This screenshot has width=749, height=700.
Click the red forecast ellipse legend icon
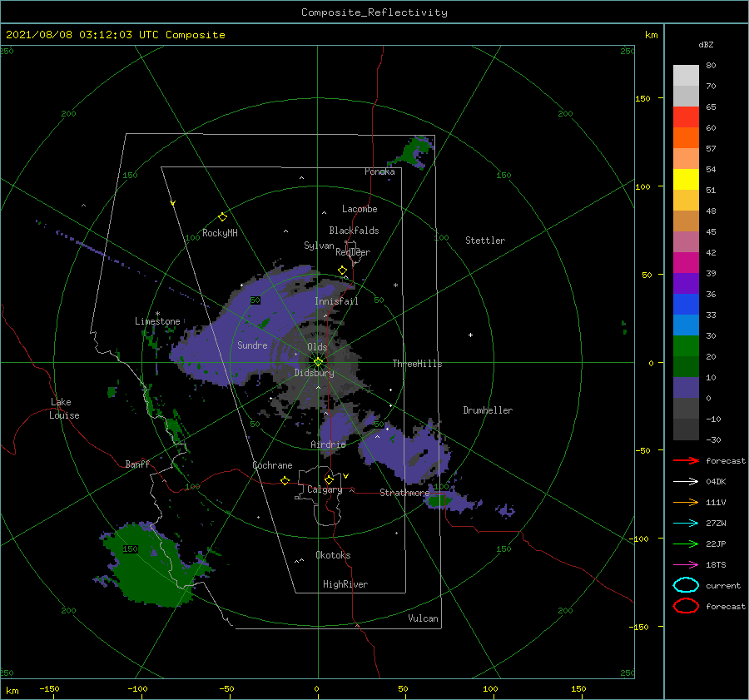pos(686,606)
